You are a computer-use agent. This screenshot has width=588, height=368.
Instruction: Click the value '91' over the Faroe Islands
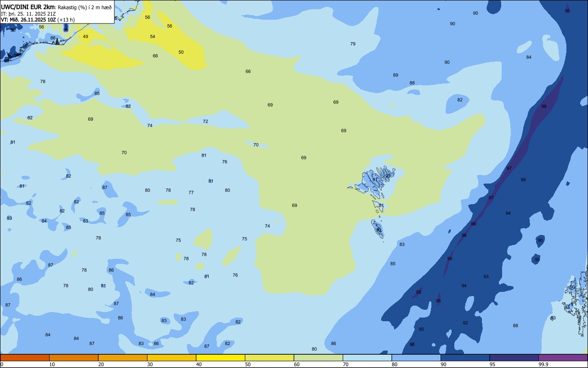coord(375,180)
